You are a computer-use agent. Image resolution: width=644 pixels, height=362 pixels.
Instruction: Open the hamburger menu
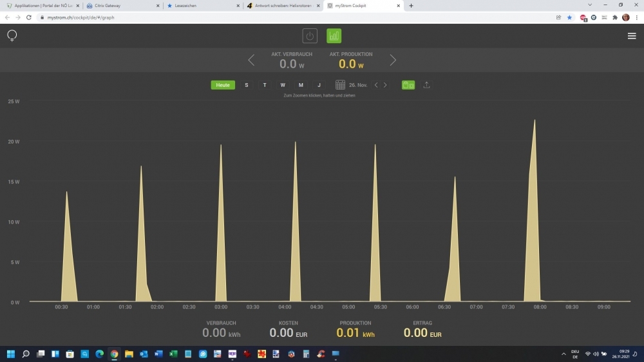[631, 36]
